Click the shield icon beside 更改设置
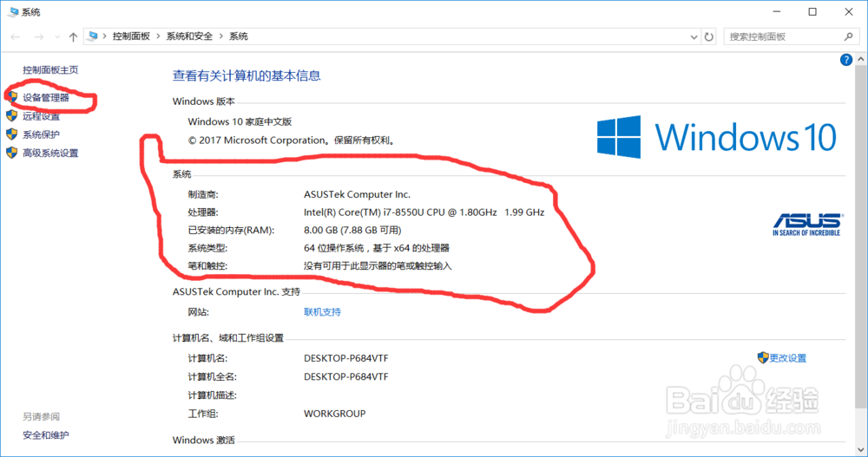 click(x=763, y=358)
